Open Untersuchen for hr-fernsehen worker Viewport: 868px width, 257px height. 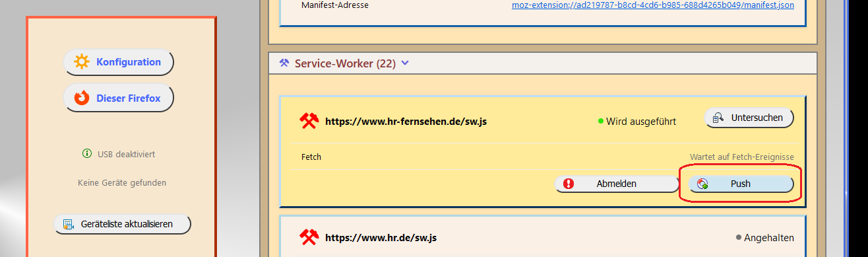tap(749, 118)
